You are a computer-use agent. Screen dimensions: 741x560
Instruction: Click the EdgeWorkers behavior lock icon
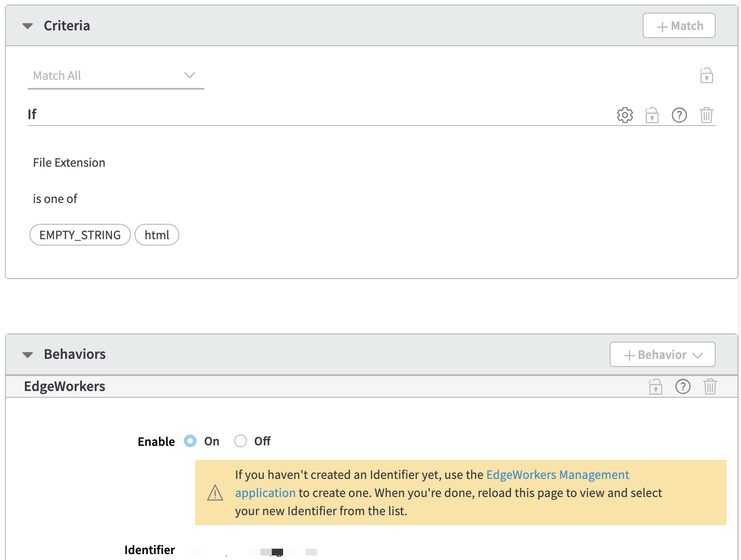pyautogui.click(x=655, y=386)
